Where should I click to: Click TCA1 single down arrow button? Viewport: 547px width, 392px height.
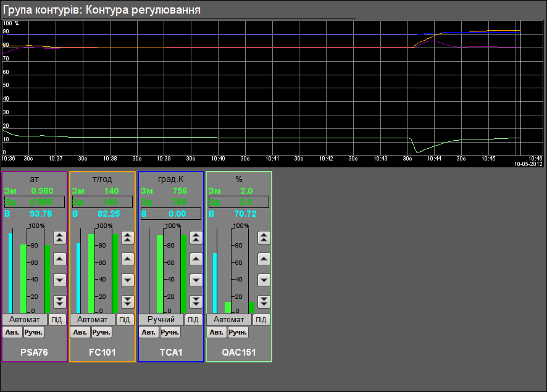196,280
